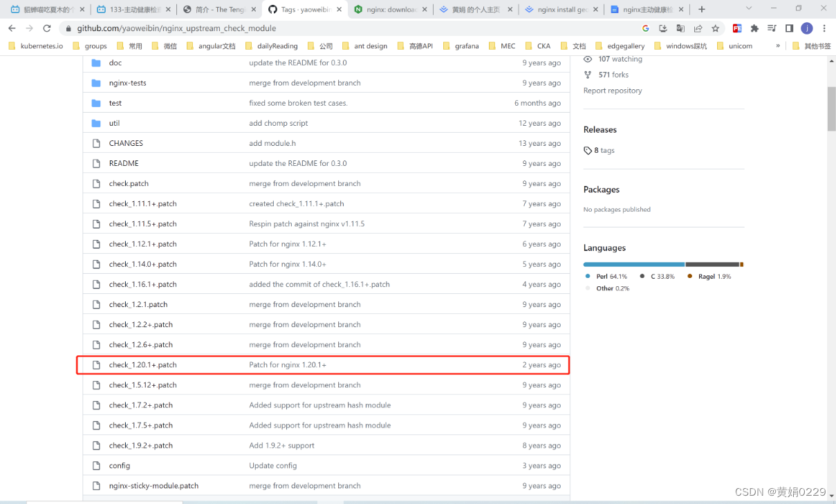This screenshot has width=836, height=504.
Task: Click the fork icon next to 571 forks
Action: (588, 75)
